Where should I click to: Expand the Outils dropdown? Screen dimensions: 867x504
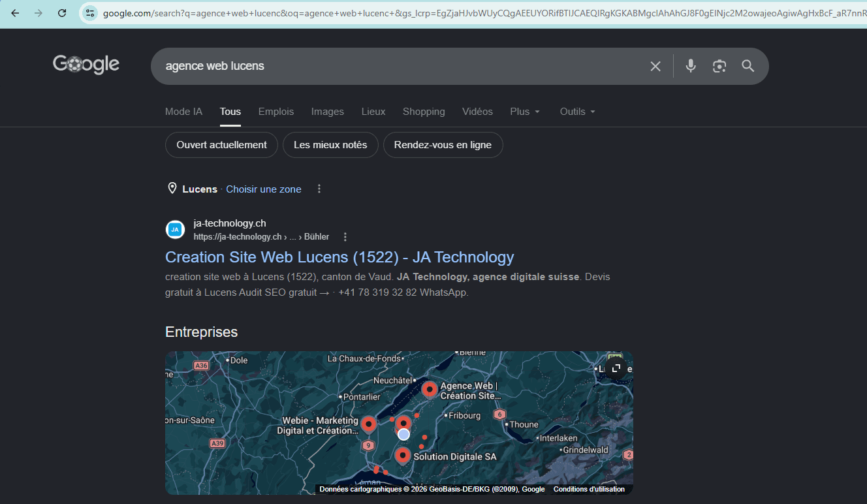tap(578, 112)
